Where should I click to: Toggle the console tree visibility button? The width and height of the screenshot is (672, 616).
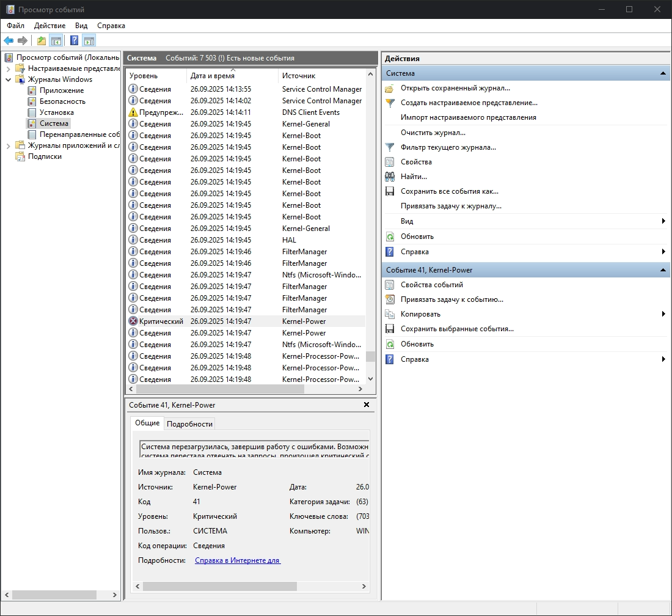(x=56, y=41)
